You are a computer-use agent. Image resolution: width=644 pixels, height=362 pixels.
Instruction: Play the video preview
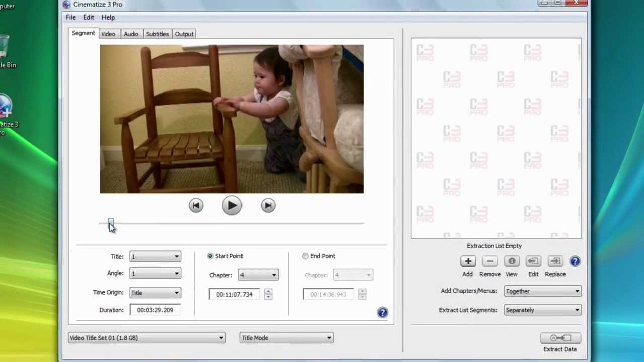point(232,205)
